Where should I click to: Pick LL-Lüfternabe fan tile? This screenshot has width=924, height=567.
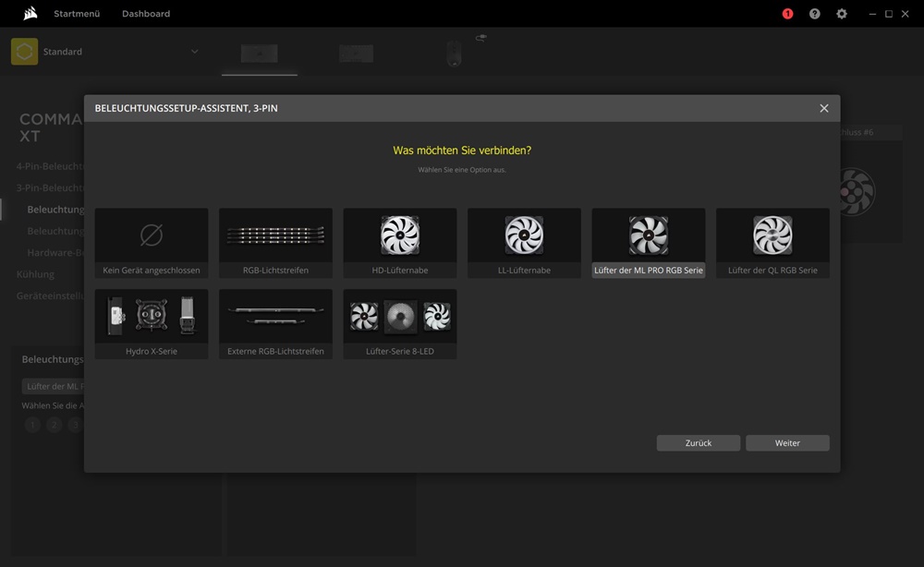[525, 243]
